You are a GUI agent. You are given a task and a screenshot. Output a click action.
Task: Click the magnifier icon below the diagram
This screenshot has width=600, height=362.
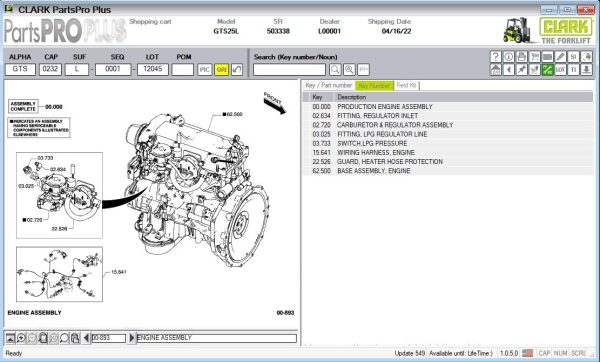click(64, 338)
